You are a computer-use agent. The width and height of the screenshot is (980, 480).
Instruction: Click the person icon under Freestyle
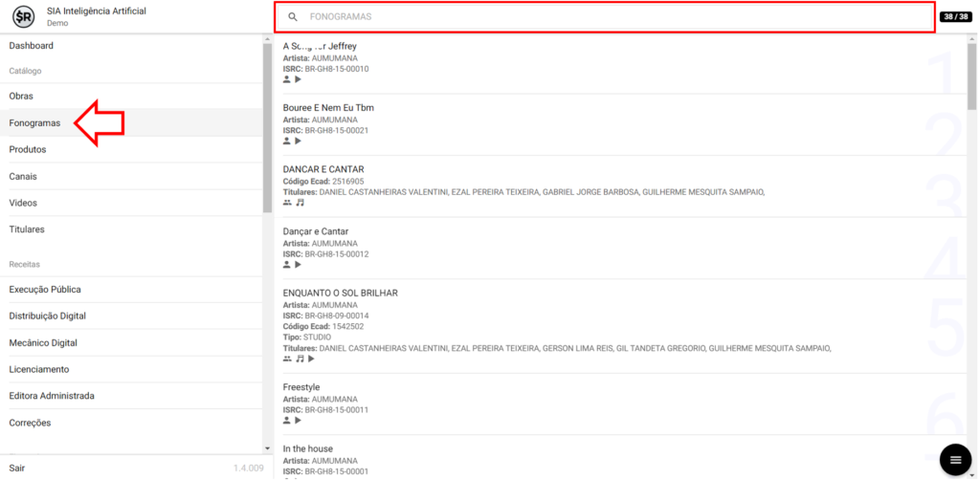click(x=287, y=421)
